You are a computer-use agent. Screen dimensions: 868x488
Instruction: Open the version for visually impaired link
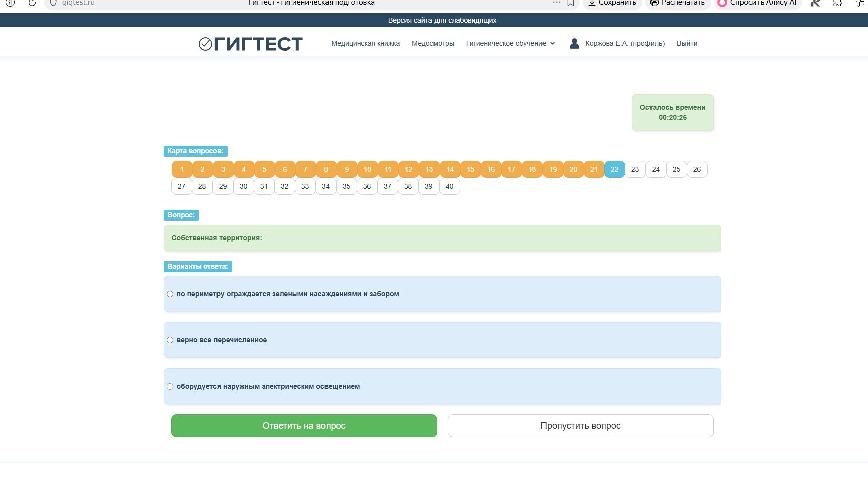pyautogui.click(x=442, y=20)
